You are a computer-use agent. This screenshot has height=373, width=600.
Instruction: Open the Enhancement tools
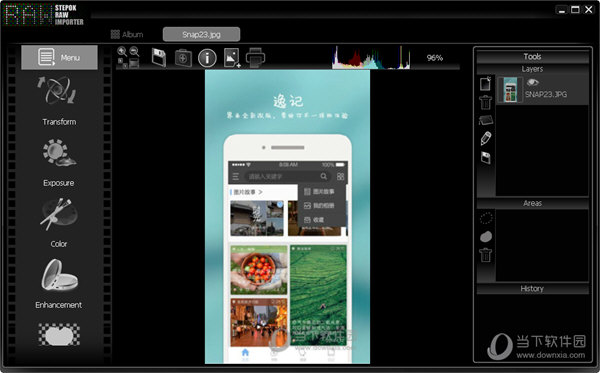(59, 284)
